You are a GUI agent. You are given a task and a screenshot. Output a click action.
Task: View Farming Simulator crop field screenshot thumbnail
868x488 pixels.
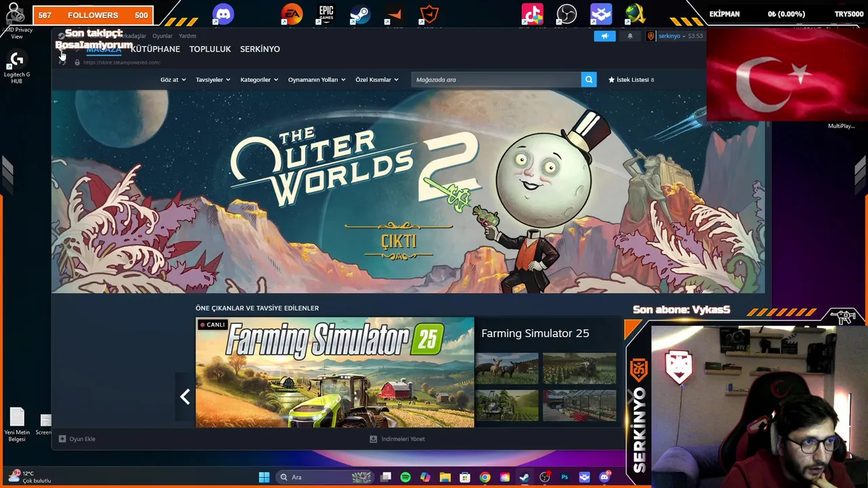click(x=579, y=368)
